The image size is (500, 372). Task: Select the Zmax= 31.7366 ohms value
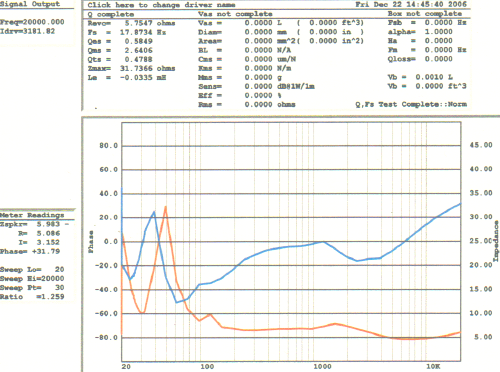pos(131,68)
